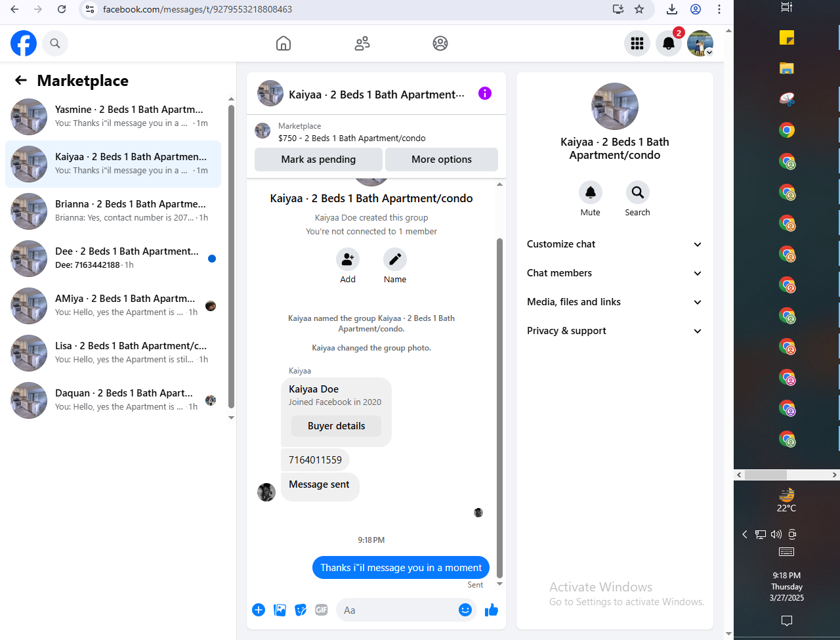Screen dimensions: 840x640
Task: Open AMiya's apartment conversation
Action: [x=113, y=306]
